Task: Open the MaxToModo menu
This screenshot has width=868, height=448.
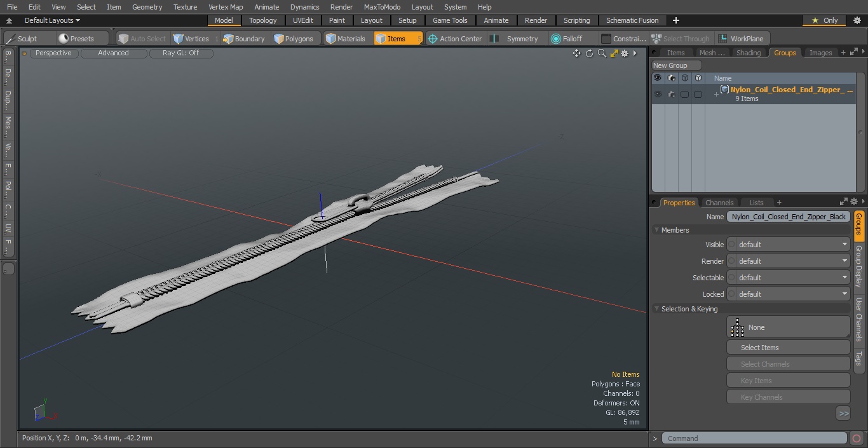Action: pyautogui.click(x=382, y=7)
